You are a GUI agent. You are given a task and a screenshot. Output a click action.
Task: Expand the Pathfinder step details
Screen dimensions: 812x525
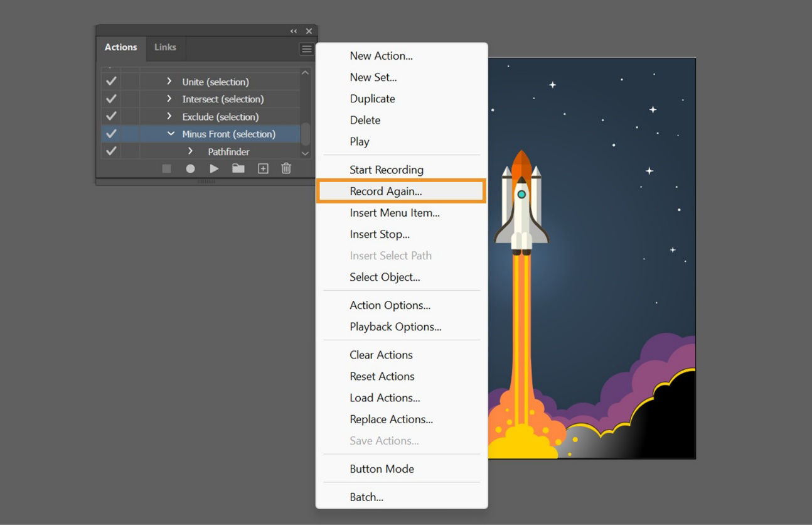pyautogui.click(x=190, y=151)
